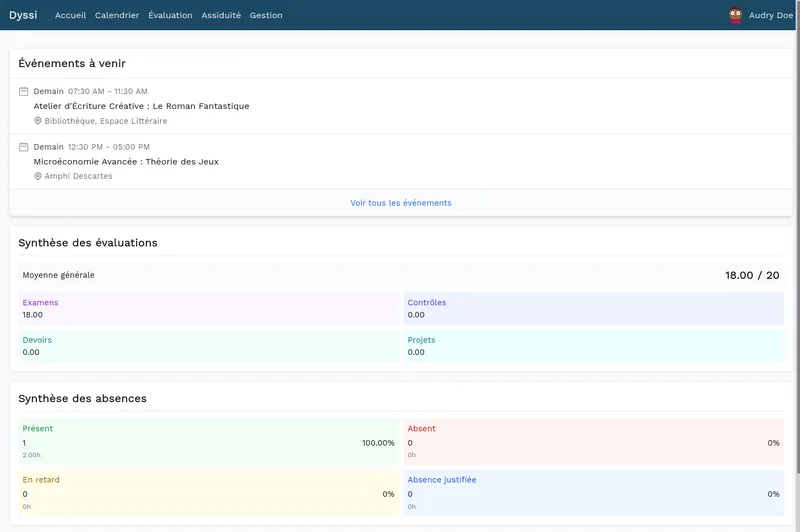Open the Évaluation menu
800x532 pixels.
click(x=170, y=15)
